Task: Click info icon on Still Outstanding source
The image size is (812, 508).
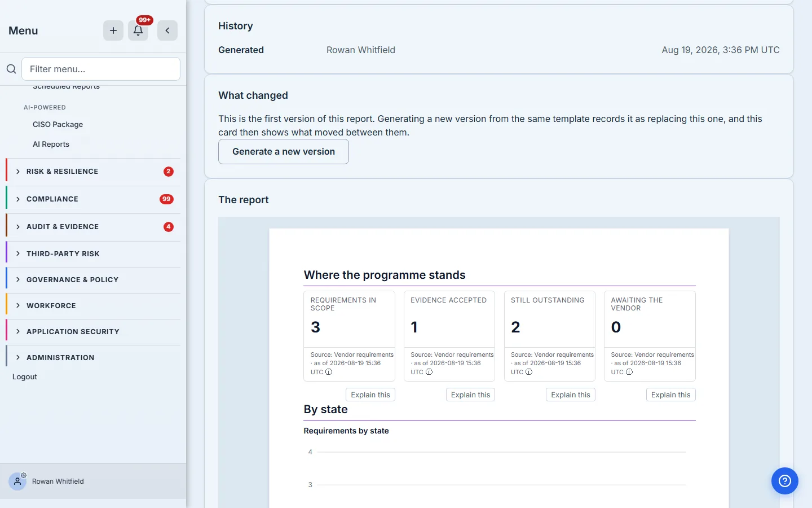Action: pos(529,372)
